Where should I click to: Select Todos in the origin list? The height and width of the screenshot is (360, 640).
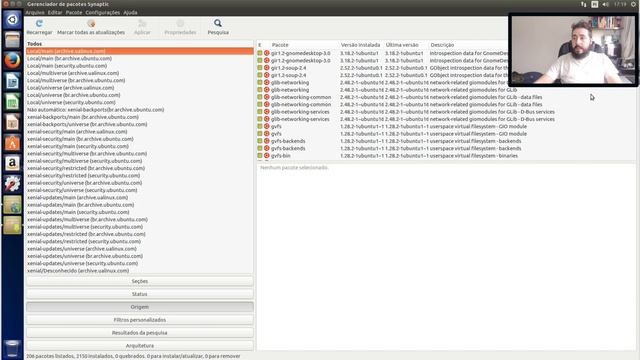click(140, 44)
